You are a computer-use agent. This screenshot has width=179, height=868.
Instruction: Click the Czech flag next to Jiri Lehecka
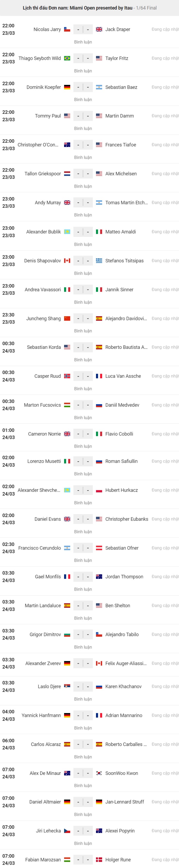pos(67,831)
